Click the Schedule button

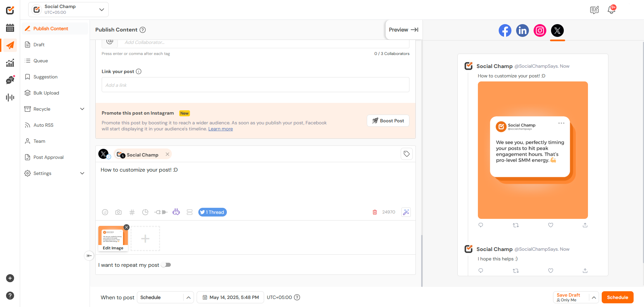click(617, 297)
